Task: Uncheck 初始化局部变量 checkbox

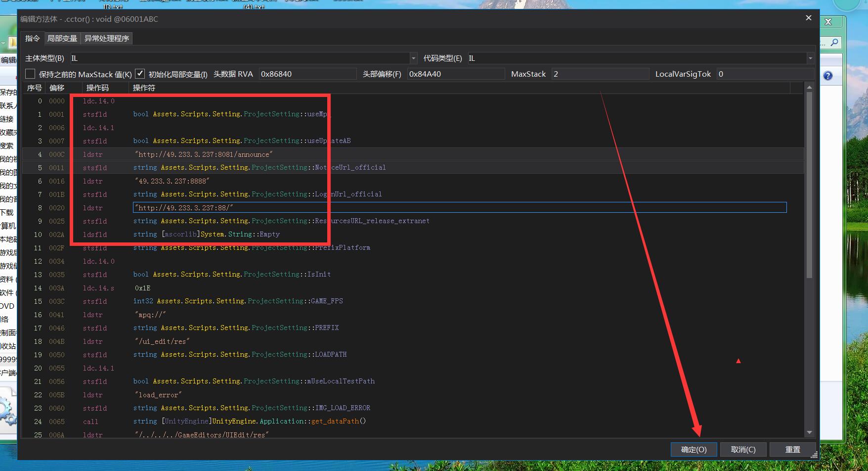Action: pyautogui.click(x=140, y=74)
